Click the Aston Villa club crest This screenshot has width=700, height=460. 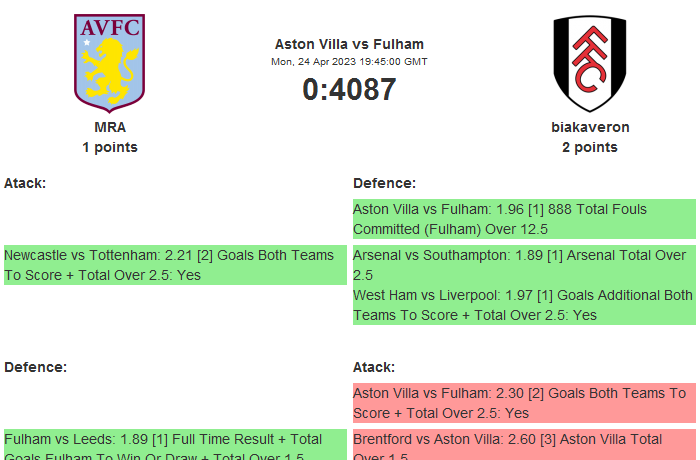[110, 62]
